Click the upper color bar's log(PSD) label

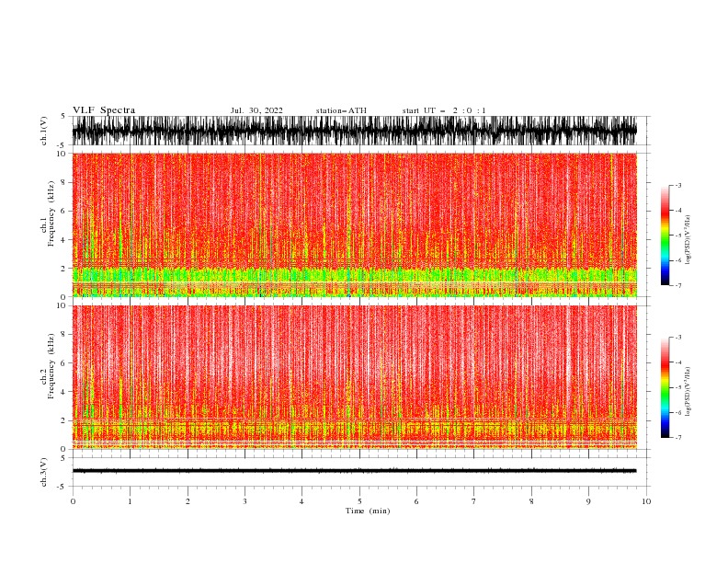[688, 240]
